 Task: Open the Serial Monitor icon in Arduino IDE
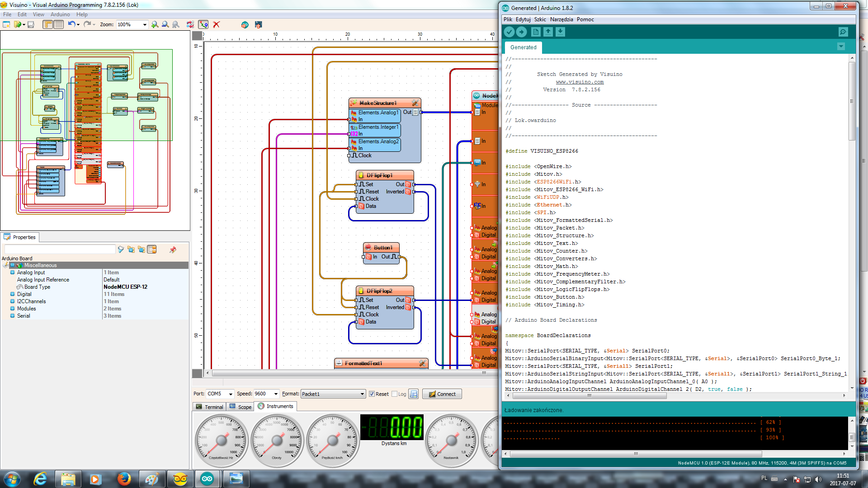click(x=843, y=32)
